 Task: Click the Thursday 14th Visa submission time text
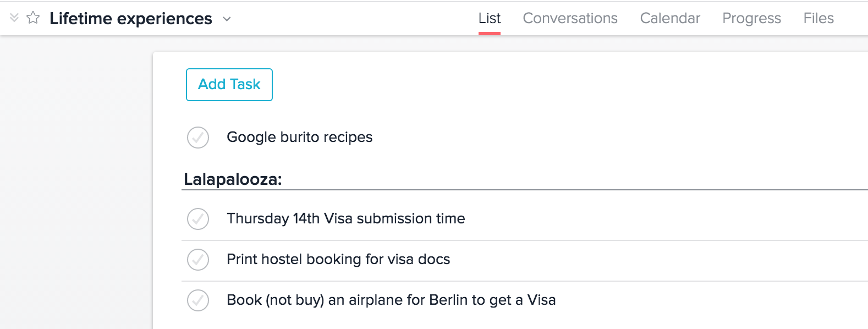(x=345, y=219)
